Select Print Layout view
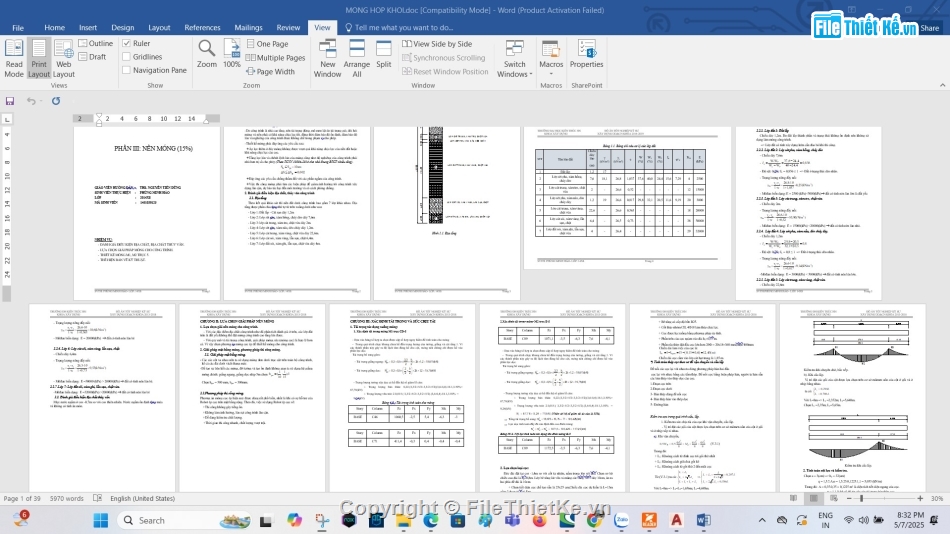The image size is (950, 534). click(x=39, y=58)
